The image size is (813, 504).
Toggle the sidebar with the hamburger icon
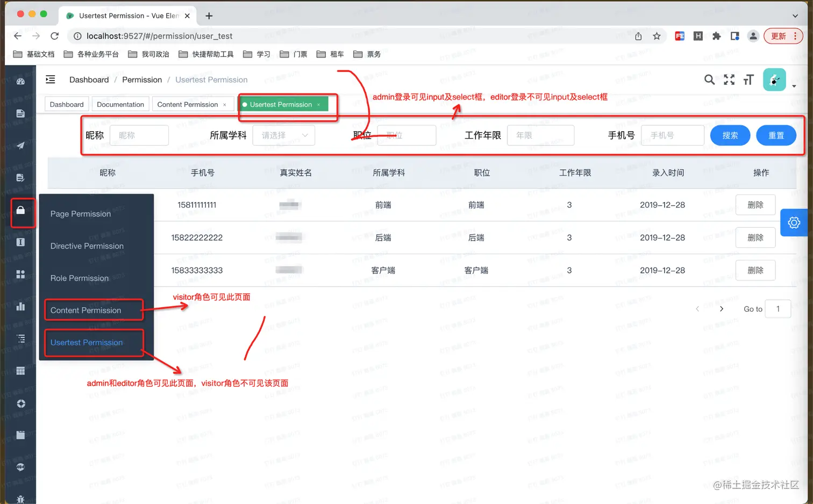50,80
